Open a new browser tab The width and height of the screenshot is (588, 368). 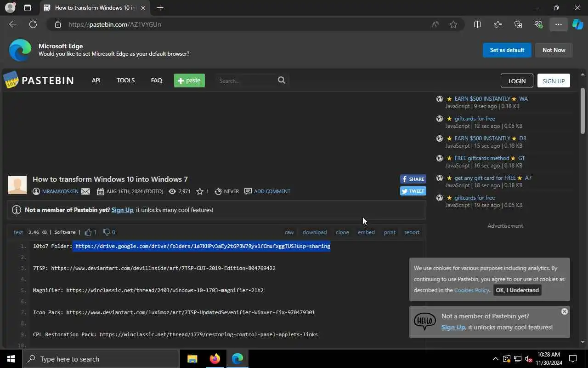click(x=160, y=8)
